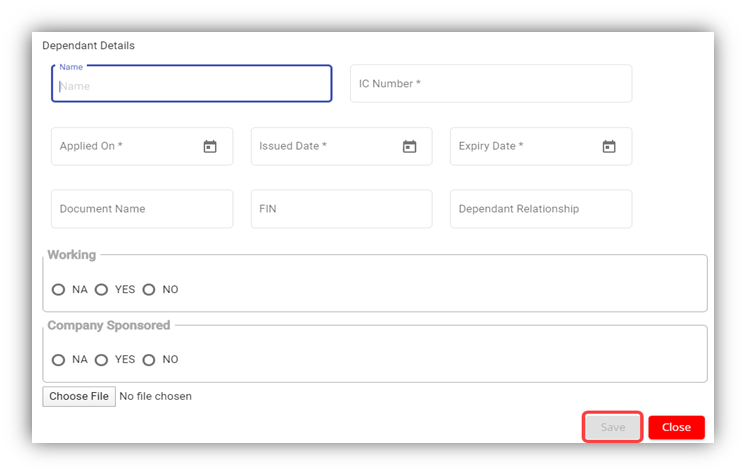Select YES under Company Sponsored
746x475 pixels.
pyautogui.click(x=101, y=360)
